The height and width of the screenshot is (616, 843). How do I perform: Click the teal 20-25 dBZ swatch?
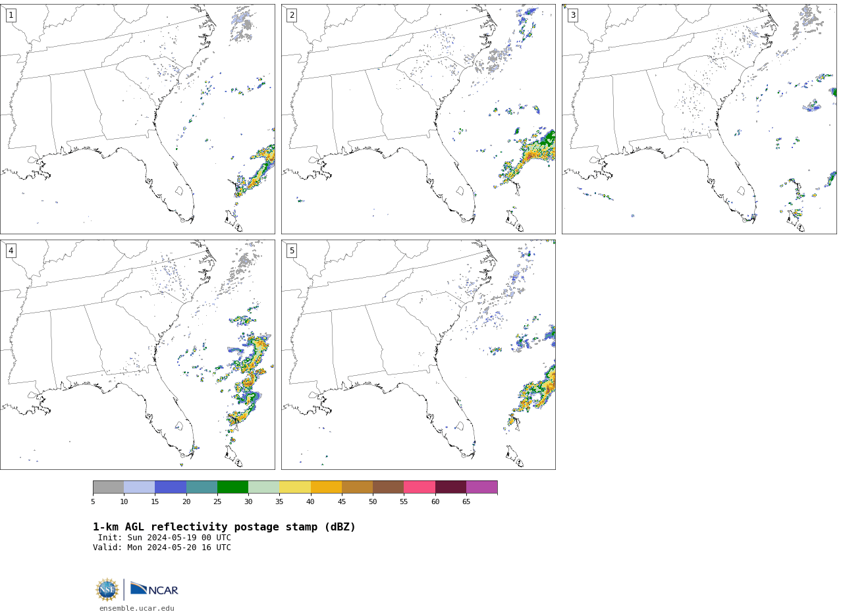point(202,487)
